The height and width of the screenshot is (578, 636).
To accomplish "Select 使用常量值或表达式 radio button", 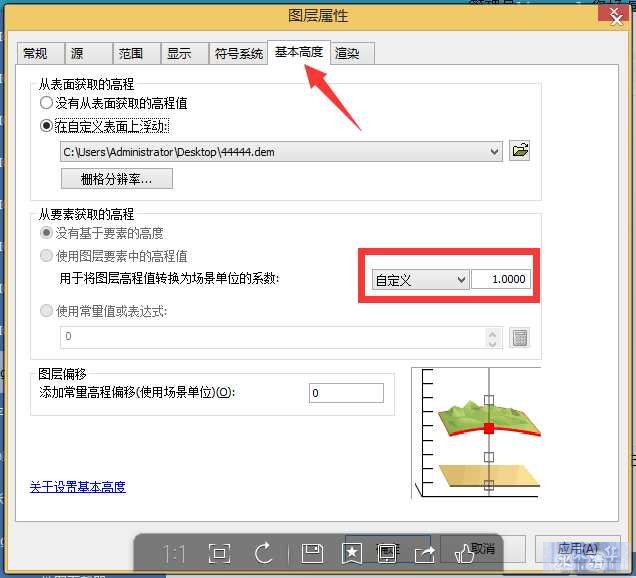I will pos(46,311).
